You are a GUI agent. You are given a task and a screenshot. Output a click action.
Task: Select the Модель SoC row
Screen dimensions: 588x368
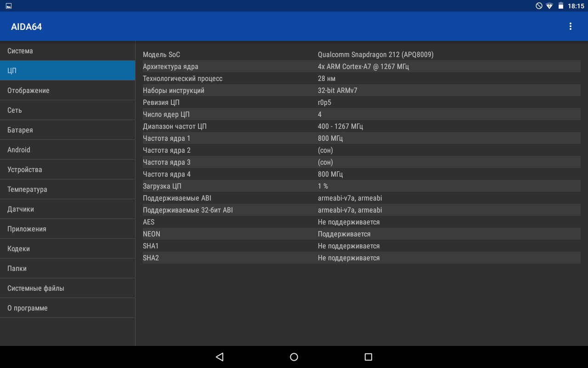(x=362, y=55)
